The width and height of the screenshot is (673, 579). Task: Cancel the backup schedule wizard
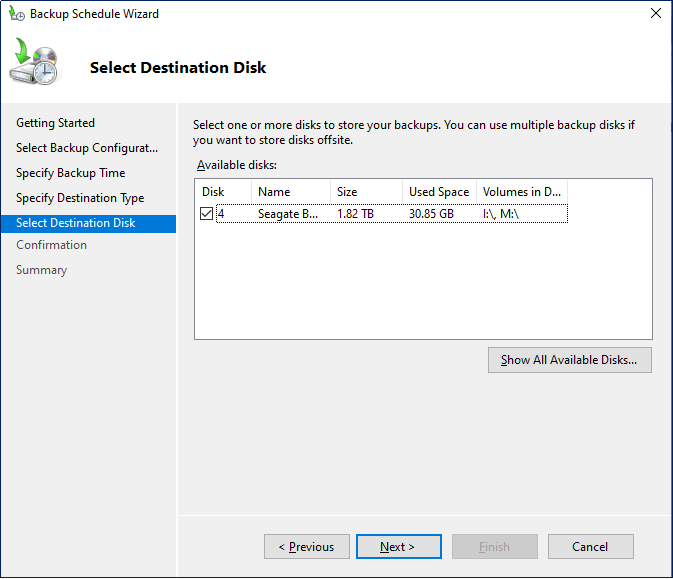coord(590,547)
